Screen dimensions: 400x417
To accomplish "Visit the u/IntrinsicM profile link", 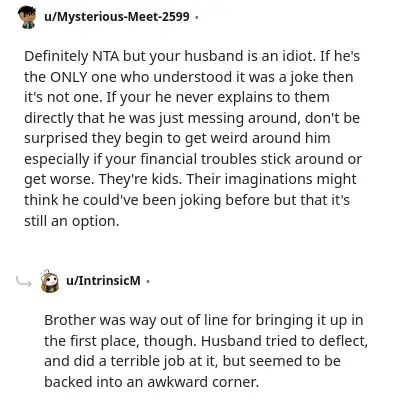I will pos(103,281).
